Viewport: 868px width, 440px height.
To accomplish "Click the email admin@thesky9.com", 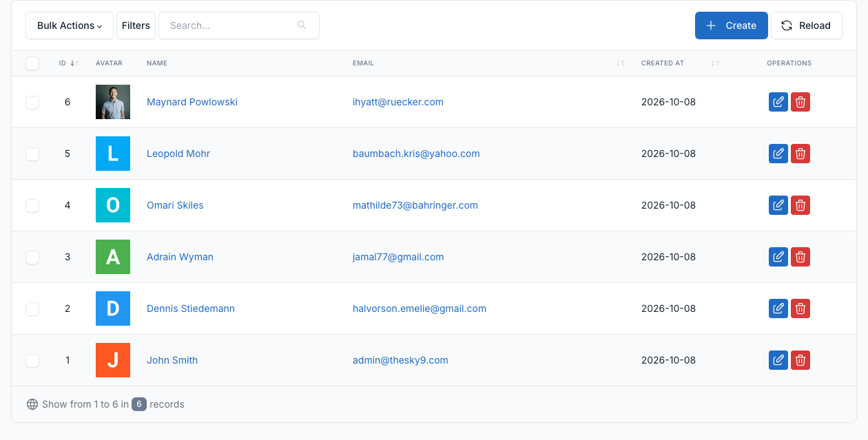I will tap(400, 360).
